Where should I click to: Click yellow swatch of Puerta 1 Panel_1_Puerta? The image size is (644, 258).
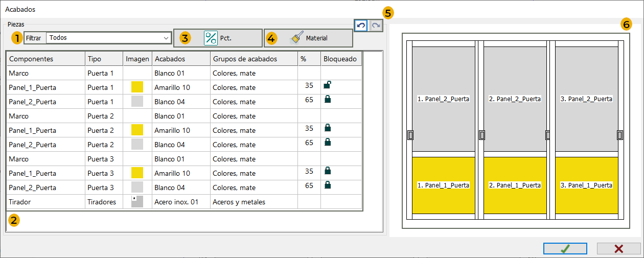137,87
